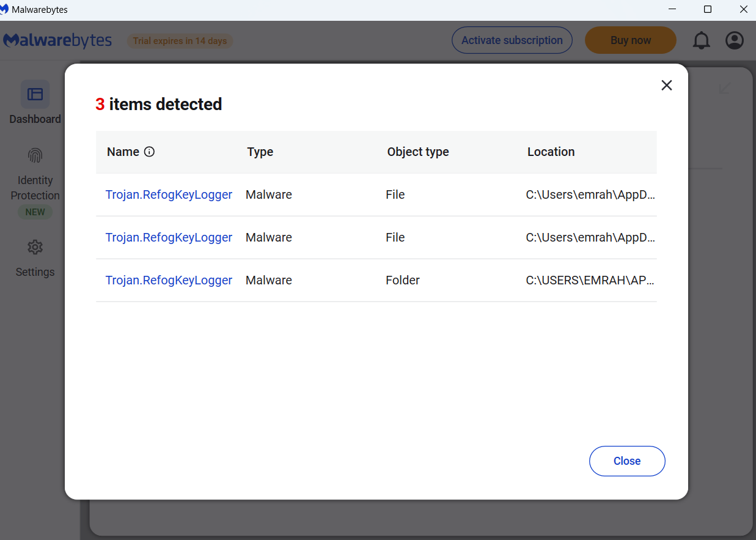Click the notifications bell icon
Image resolution: width=756 pixels, height=540 pixels.
701,40
